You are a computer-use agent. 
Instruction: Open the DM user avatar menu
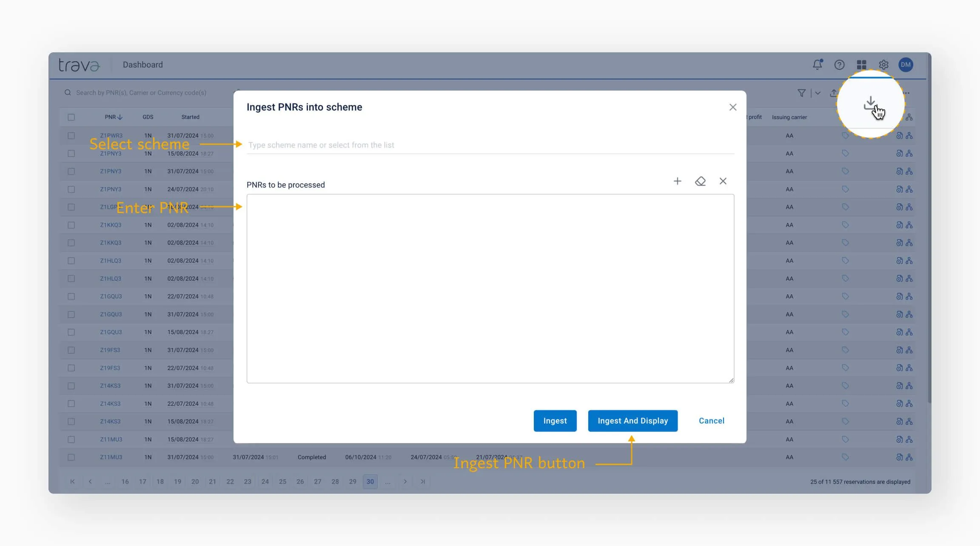tap(906, 65)
